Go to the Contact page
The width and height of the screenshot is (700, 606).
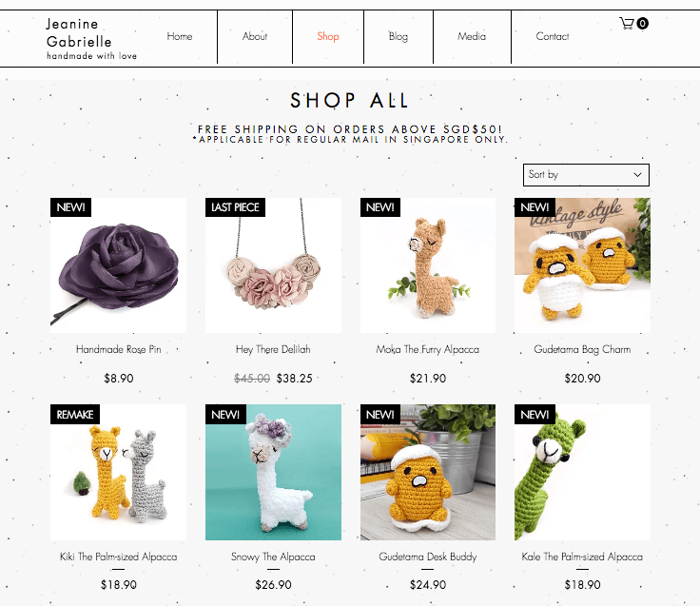pyautogui.click(x=553, y=36)
